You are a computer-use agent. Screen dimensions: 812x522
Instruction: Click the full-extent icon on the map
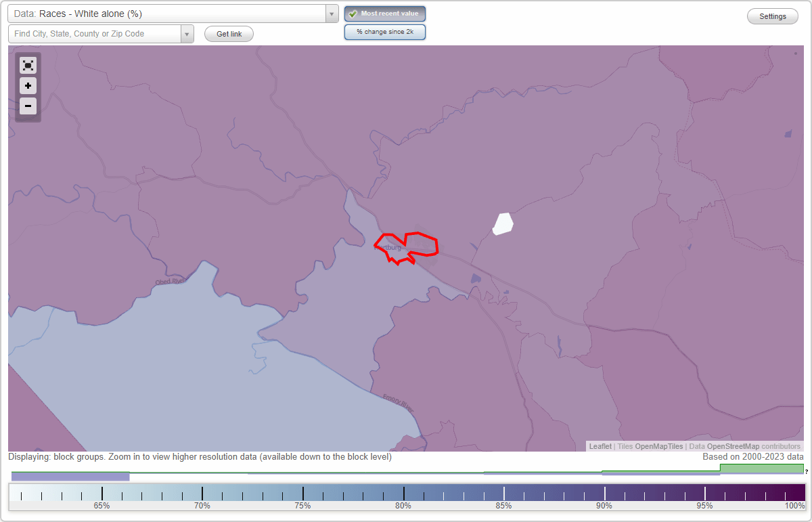click(28, 65)
